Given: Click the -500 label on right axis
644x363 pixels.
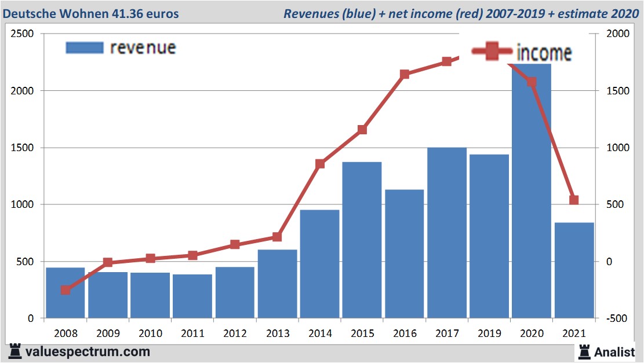Looking at the screenshot, I should tap(616, 319).
